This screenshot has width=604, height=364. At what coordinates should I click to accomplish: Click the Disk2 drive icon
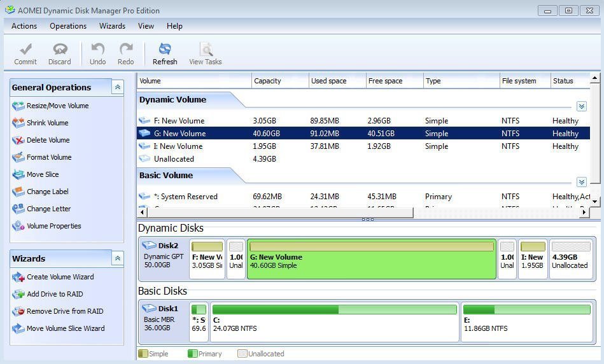coord(149,246)
